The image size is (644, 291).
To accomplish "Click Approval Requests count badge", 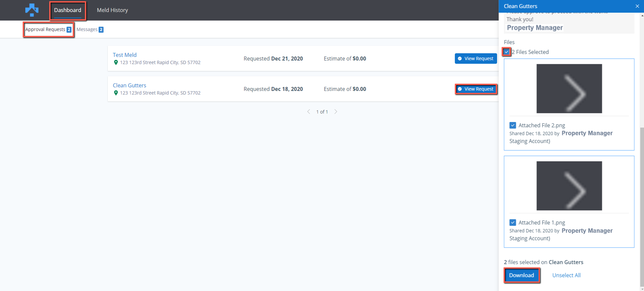I will (69, 30).
